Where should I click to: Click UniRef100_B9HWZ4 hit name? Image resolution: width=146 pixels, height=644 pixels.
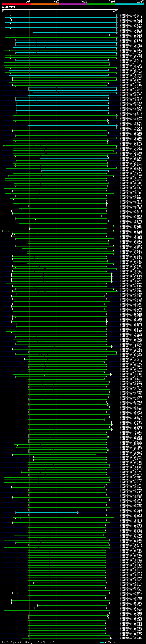click(131, 93)
